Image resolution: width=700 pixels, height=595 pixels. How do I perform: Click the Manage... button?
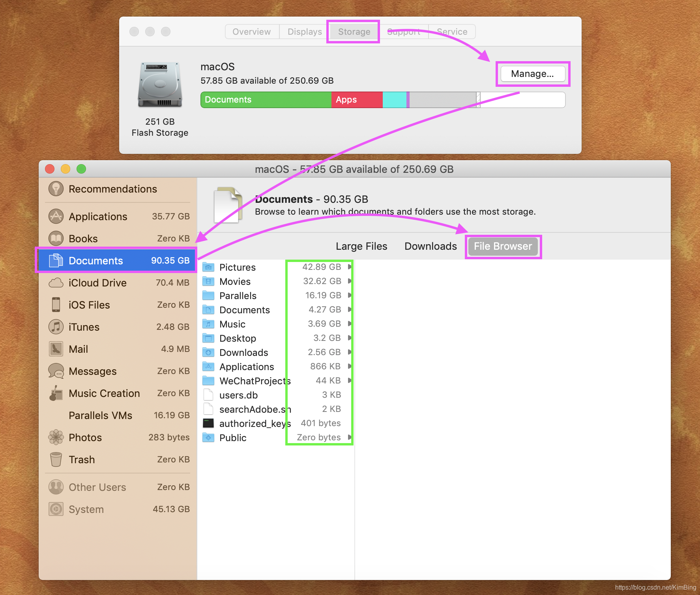[x=533, y=74]
